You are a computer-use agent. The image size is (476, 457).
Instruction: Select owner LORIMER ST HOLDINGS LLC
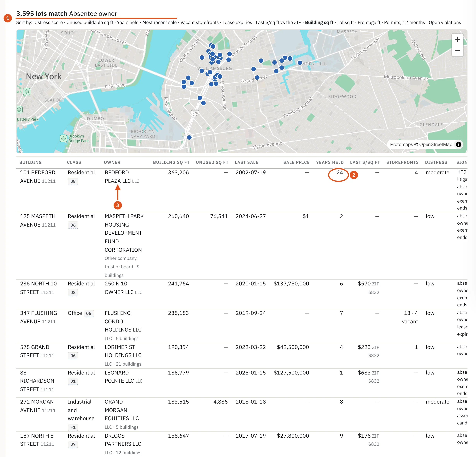click(x=123, y=351)
